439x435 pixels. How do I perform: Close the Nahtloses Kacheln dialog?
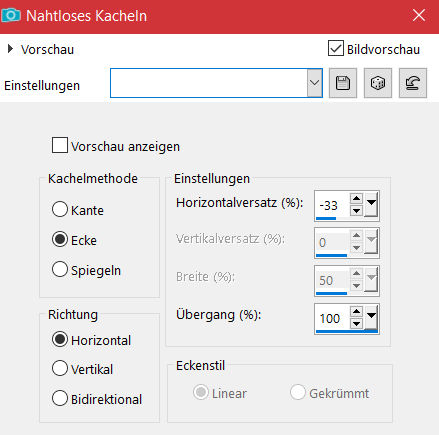419,15
